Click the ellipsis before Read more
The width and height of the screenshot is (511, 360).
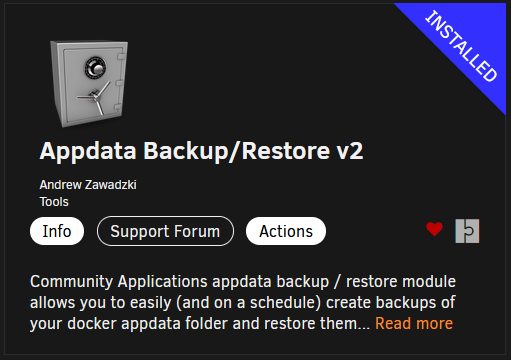click(x=364, y=324)
